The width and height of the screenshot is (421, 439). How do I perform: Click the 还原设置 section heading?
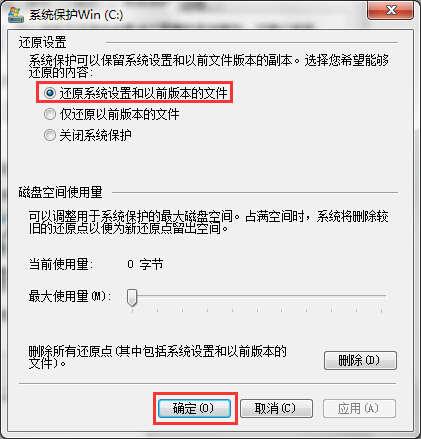click(x=42, y=43)
